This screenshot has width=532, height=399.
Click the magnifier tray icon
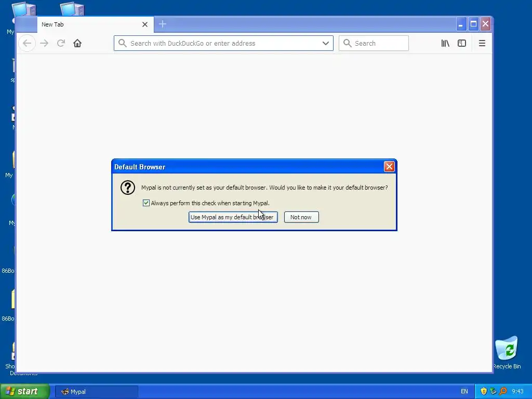click(503, 391)
